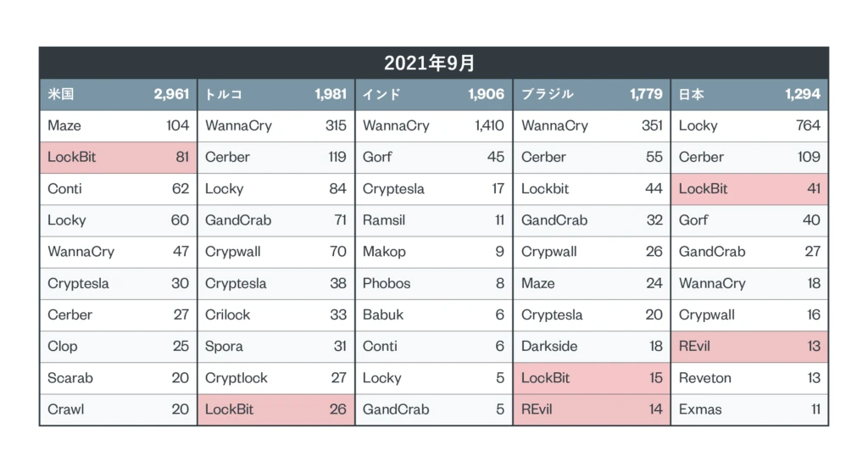Click the Spora entry under トルコ

click(x=224, y=347)
